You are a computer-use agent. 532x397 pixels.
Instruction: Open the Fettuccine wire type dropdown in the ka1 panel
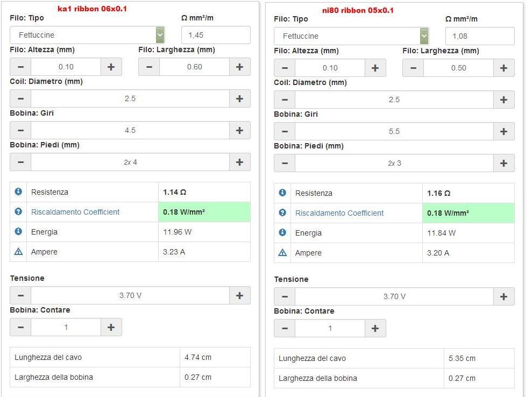point(87,35)
